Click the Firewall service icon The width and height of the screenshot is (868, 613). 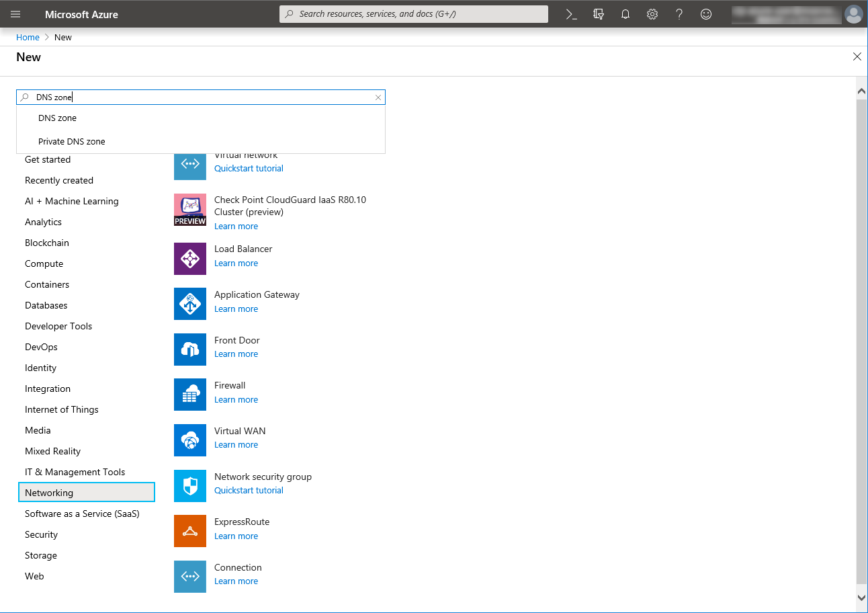click(190, 395)
